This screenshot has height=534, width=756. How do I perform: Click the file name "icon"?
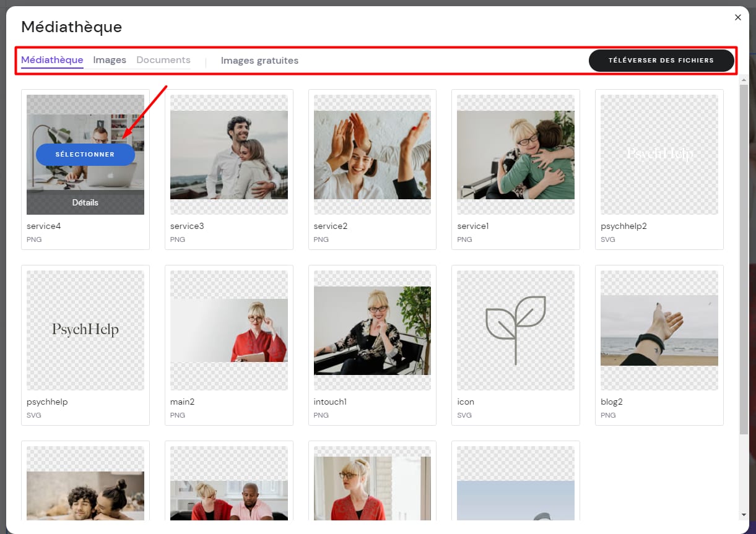point(466,402)
